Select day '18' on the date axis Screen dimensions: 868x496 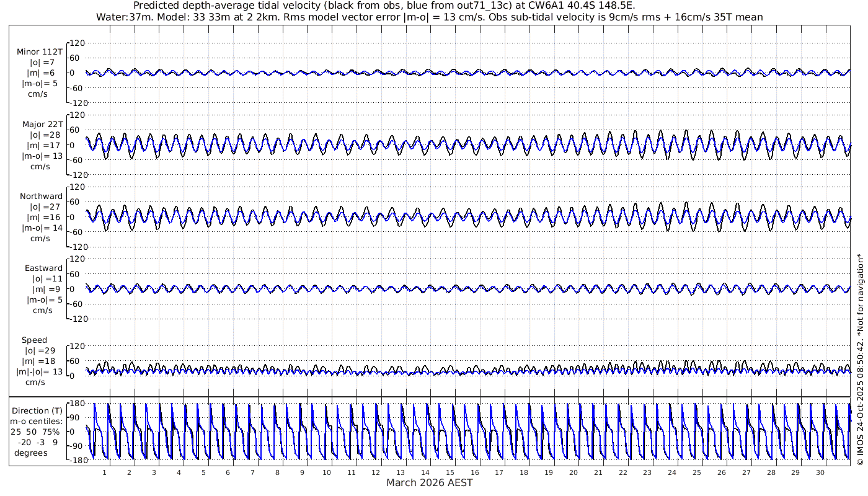tap(524, 472)
